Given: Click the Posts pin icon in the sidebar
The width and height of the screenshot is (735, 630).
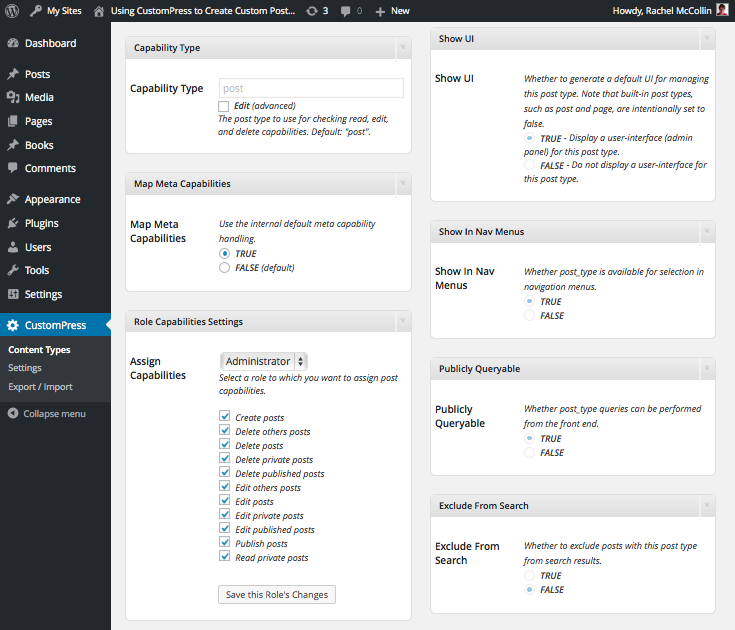Looking at the screenshot, I should [x=13, y=74].
